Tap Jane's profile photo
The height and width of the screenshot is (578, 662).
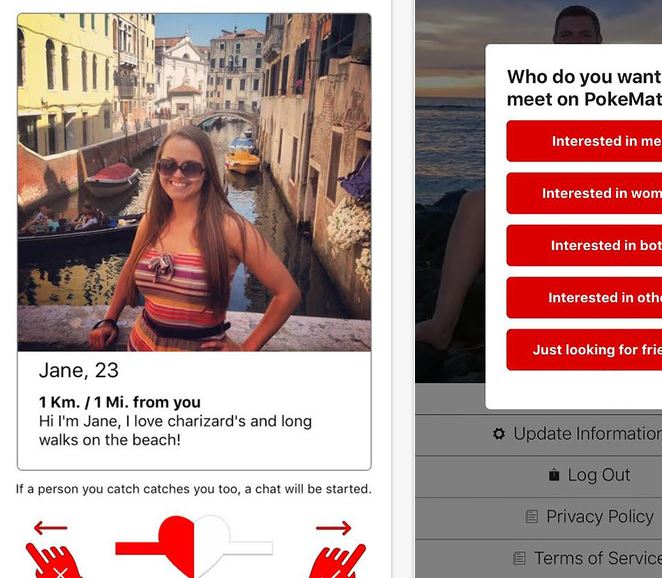click(x=194, y=182)
